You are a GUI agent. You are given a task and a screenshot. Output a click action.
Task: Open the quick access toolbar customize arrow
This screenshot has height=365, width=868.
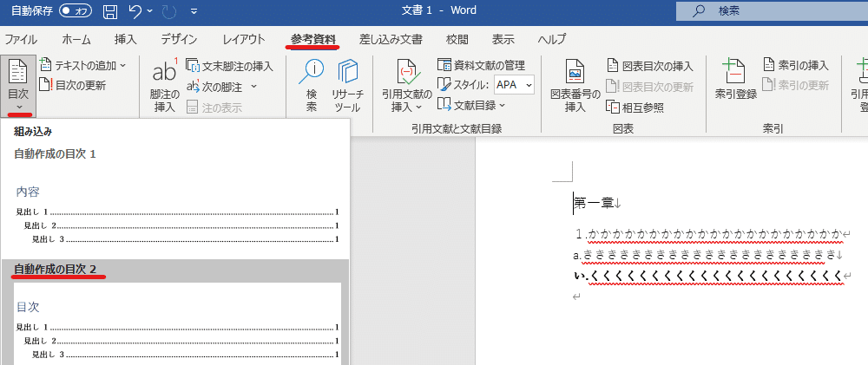[194, 10]
